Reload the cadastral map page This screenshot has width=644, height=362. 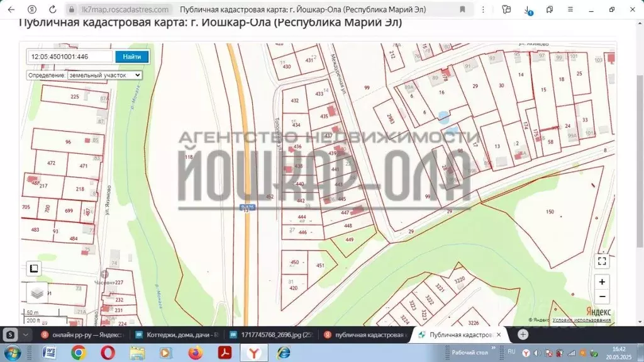tap(53, 9)
